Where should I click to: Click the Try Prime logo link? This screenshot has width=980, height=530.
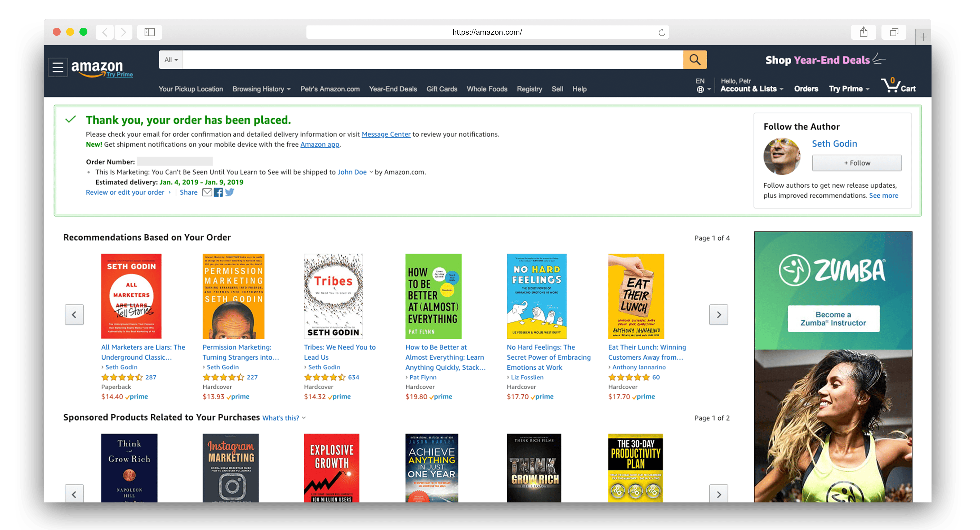click(119, 75)
